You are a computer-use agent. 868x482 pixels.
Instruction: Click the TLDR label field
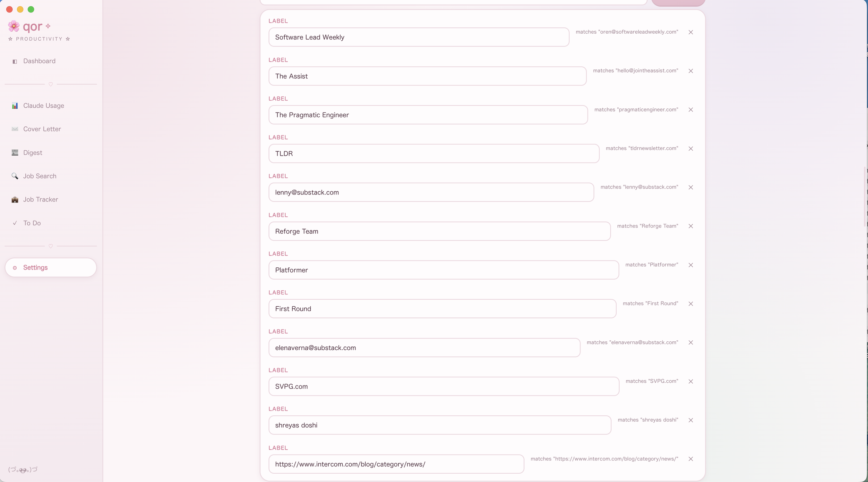(x=434, y=153)
